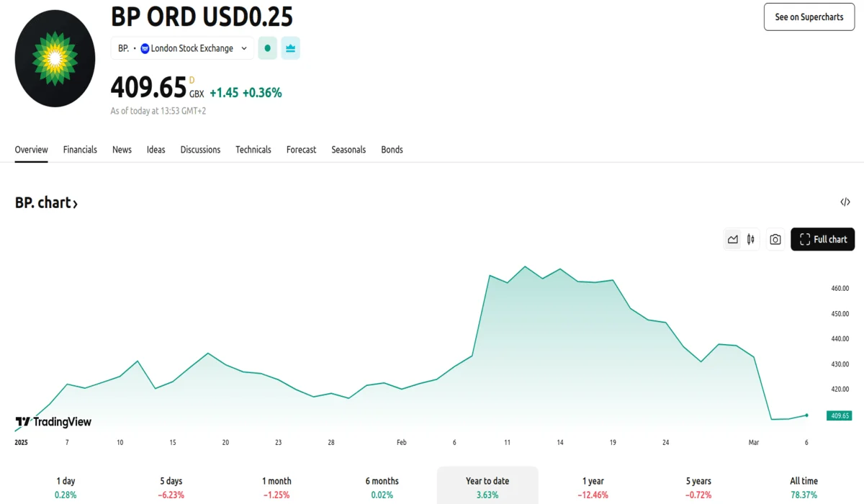Screen dimensions: 864x504
Task: Choose the All time range
Action: point(804,487)
